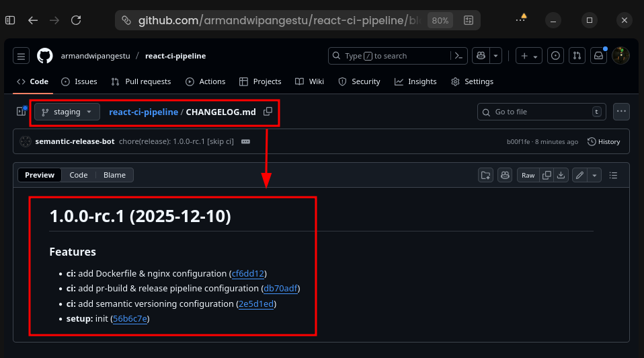Viewport: 644px width, 358px height.
Task: Copy the CHANGELOG.md file path
Action: tap(268, 112)
